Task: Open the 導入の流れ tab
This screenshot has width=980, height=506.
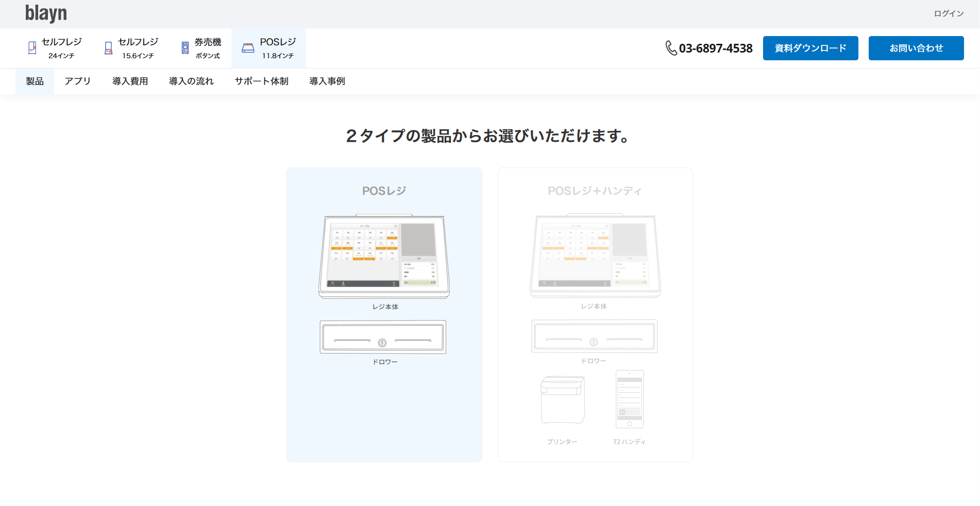Action: 191,81
